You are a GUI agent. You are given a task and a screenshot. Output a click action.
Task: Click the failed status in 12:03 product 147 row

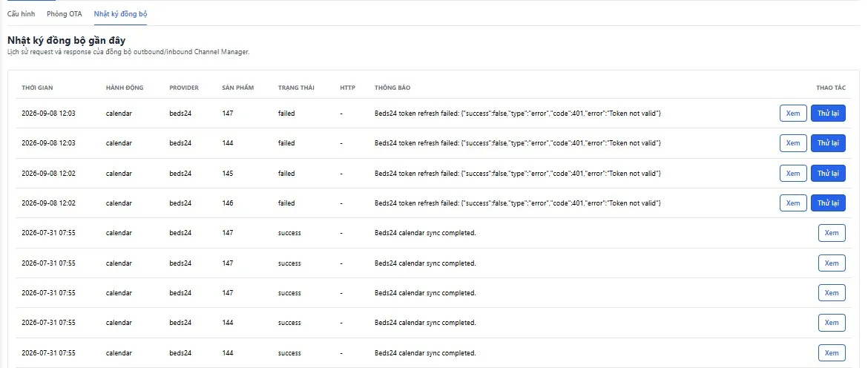tap(286, 113)
